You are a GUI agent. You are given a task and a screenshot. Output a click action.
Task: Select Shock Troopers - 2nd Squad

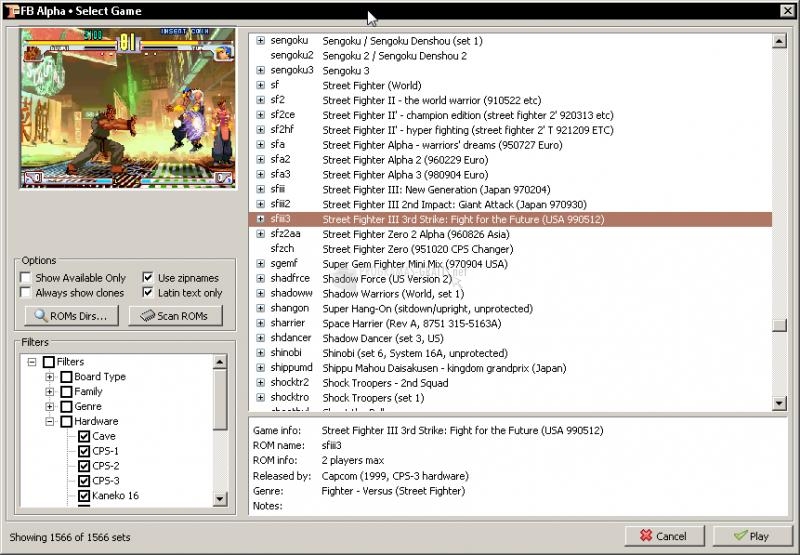pos(385,383)
